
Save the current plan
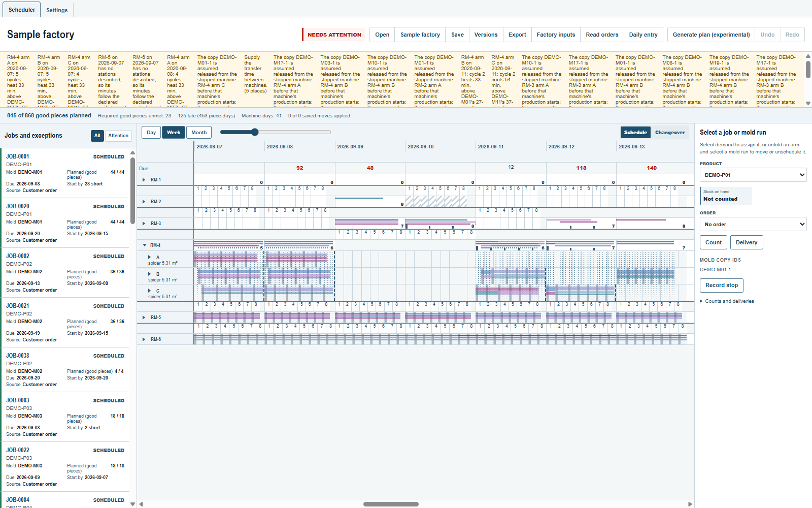457,35
